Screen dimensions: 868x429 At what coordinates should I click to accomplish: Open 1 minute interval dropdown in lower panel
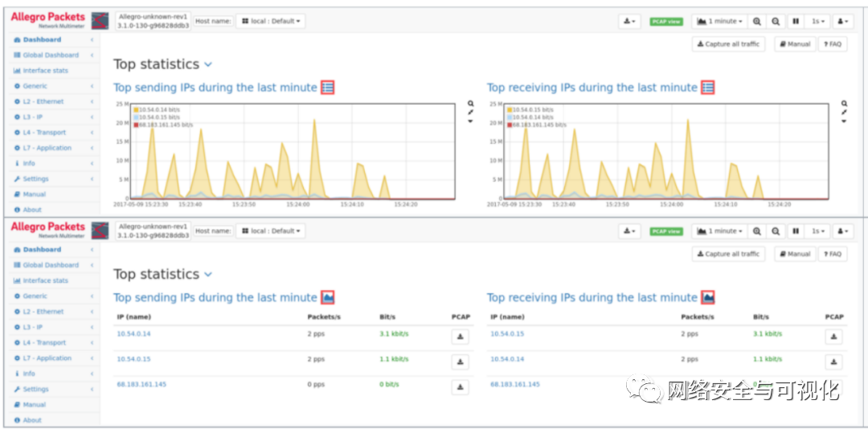click(719, 231)
